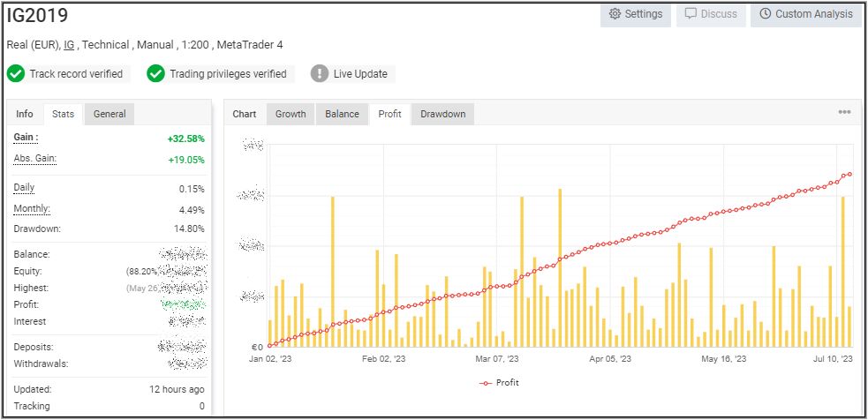This screenshot has width=868, height=420.
Task: Select the Stats tab
Action: [63, 114]
